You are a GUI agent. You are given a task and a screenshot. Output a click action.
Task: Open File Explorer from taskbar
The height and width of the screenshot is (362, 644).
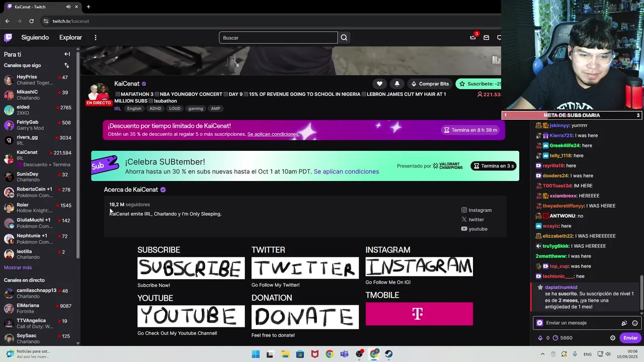[x=285, y=354]
